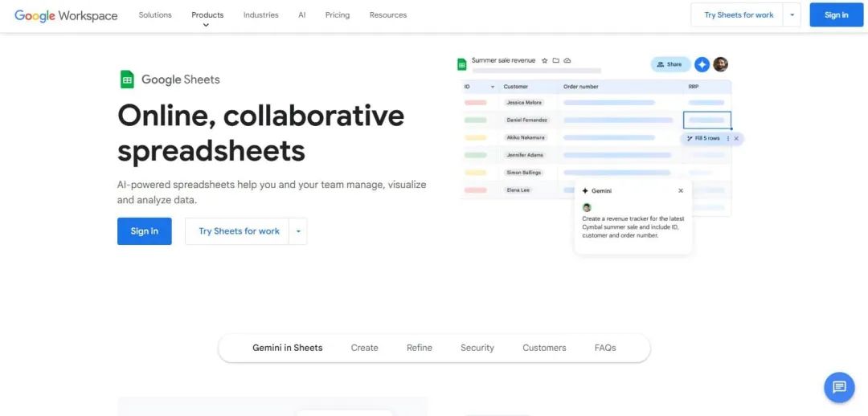
Task: Go to the AI page
Action: 301,15
